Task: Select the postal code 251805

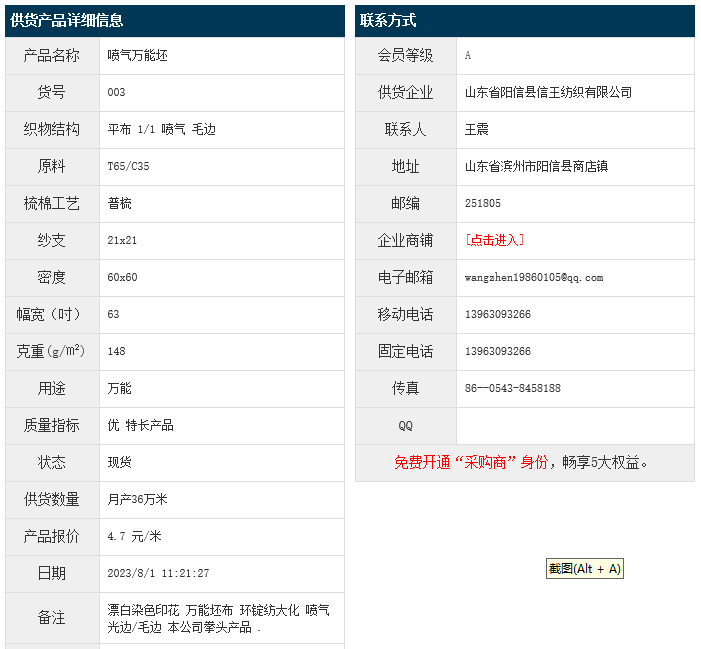Action: tap(483, 203)
